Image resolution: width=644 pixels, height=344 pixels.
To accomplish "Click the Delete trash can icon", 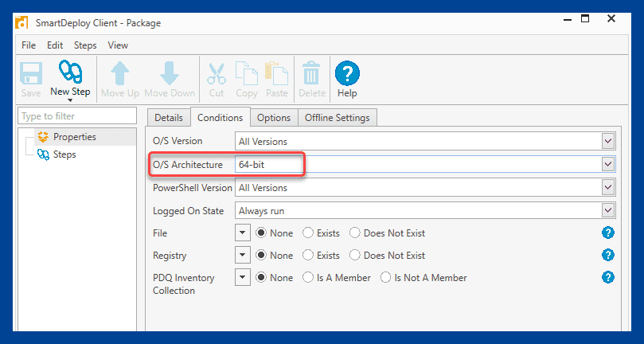I will click(x=312, y=73).
